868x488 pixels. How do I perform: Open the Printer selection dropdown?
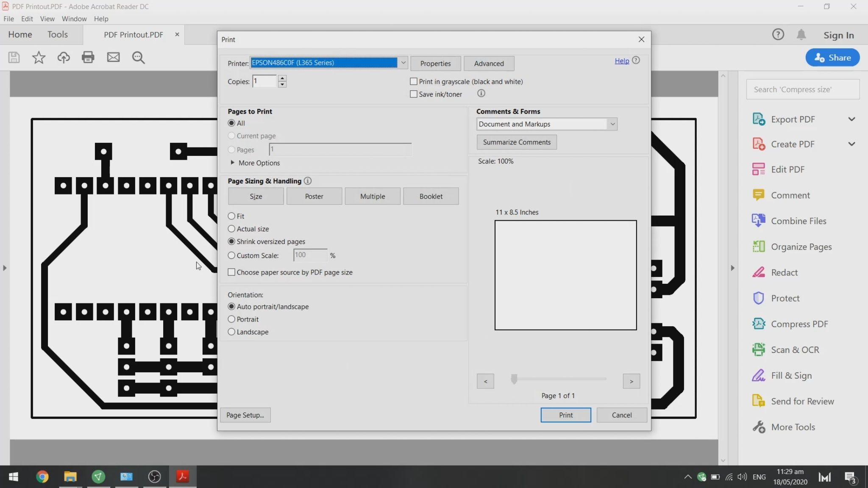pos(403,63)
